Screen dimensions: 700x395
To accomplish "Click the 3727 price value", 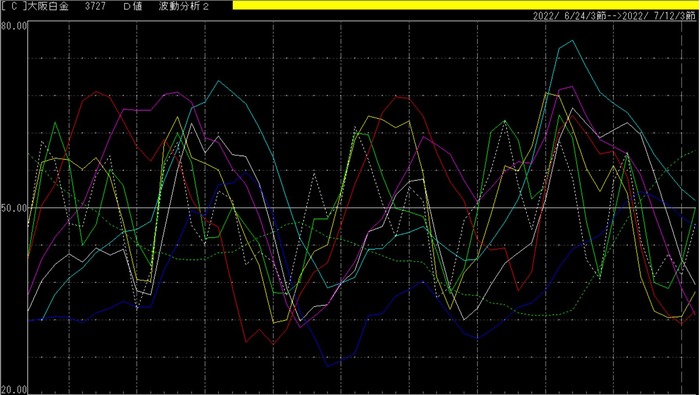I will (95, 7).
